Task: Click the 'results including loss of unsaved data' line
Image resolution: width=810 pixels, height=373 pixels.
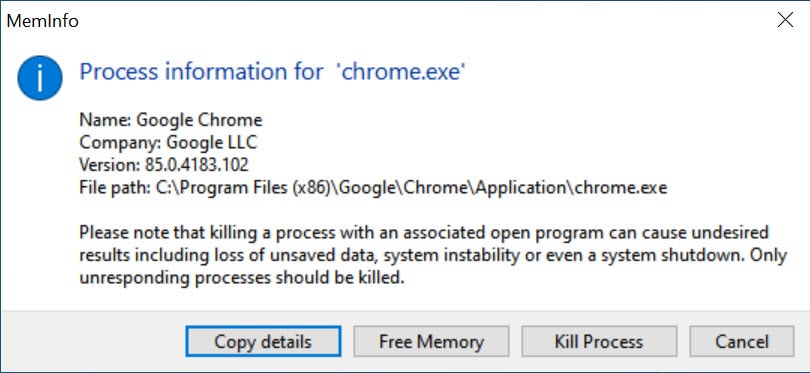Action: click(433, 255)
